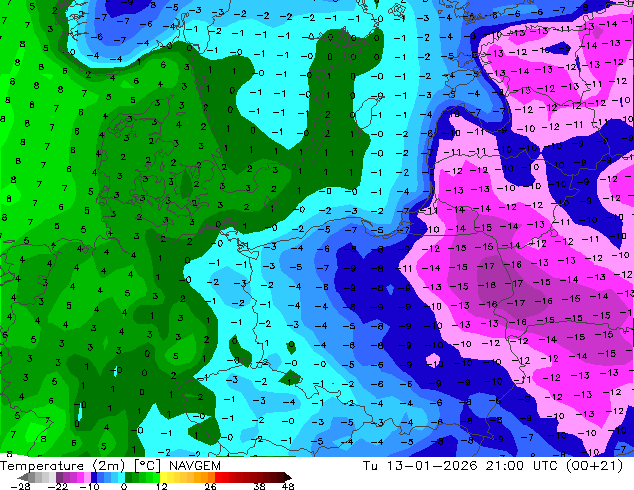Click the dark green legend swatch right of 0
Screen dimensions: 634x490
pyautogui.click(x=128, y=477)
